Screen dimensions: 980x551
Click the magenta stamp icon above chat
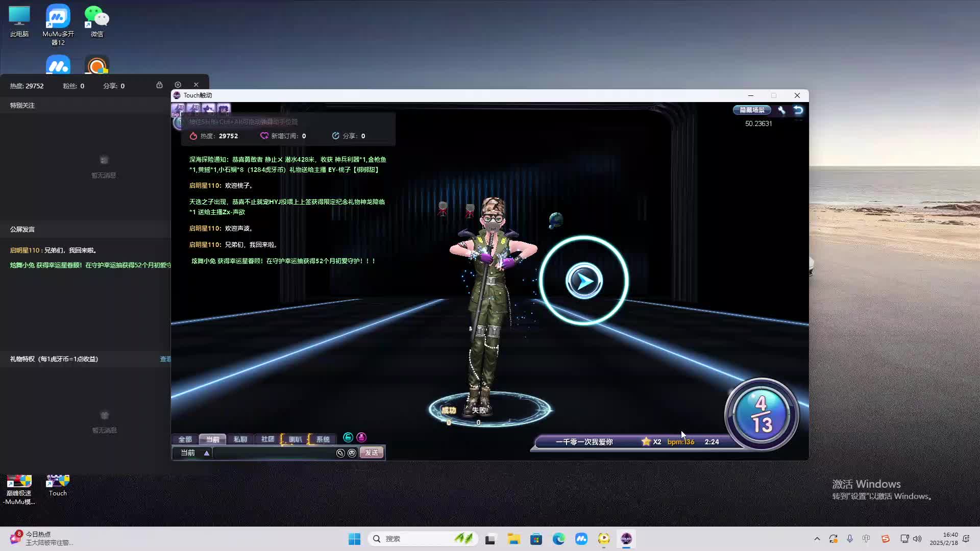click(361, 437)
